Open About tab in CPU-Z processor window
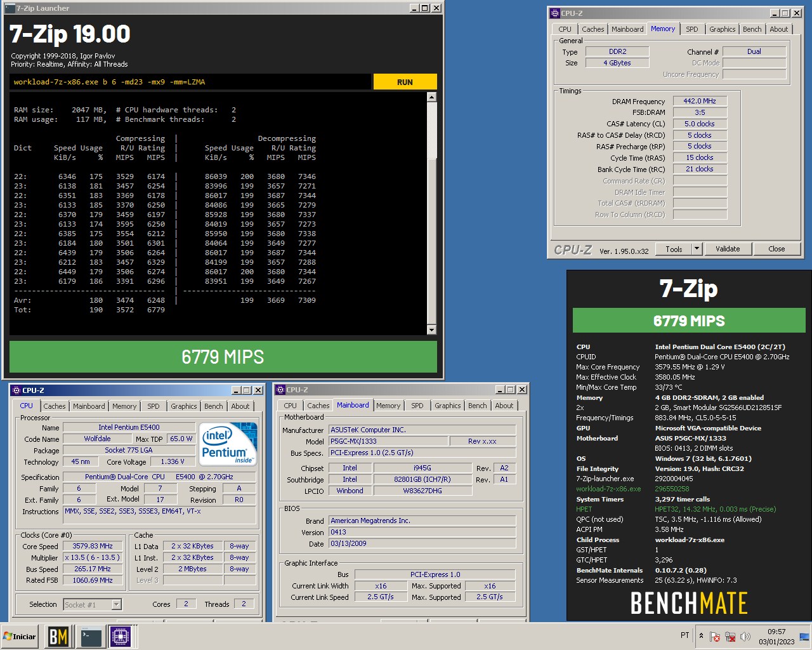This screenshot has height=650, width=812. [240, 406]
